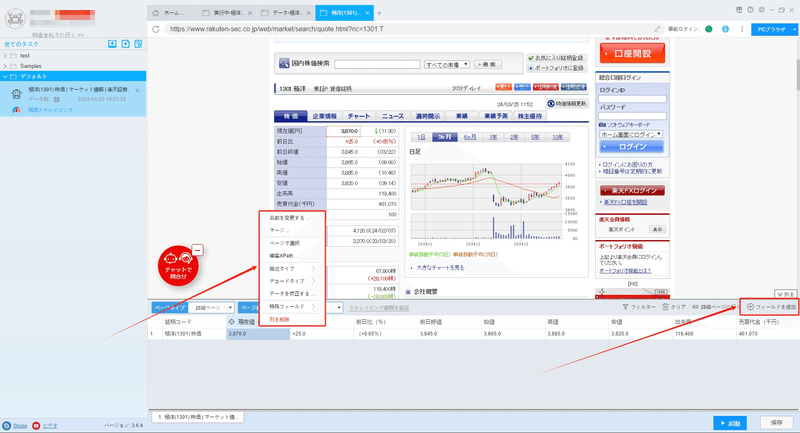This screenshot has height=433, width=800.
Task: Click 大きなチャートを見る link
Action: click(x=440, y=267)
